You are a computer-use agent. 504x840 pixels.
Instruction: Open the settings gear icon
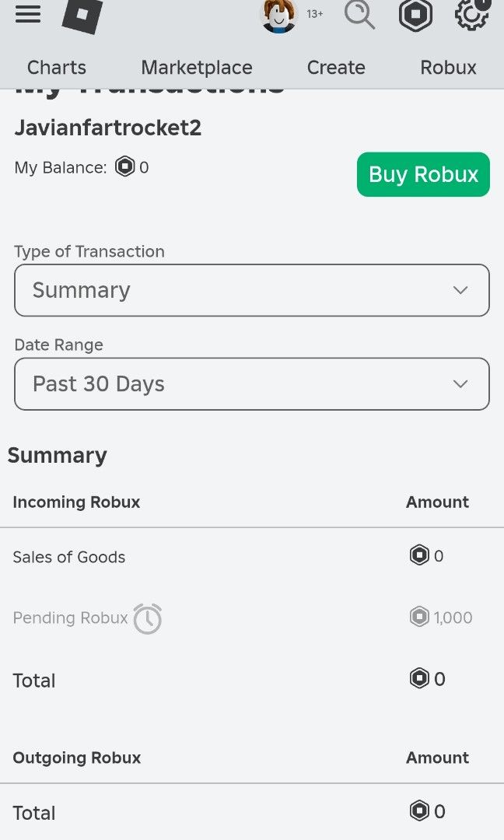(x=472, y=14)
